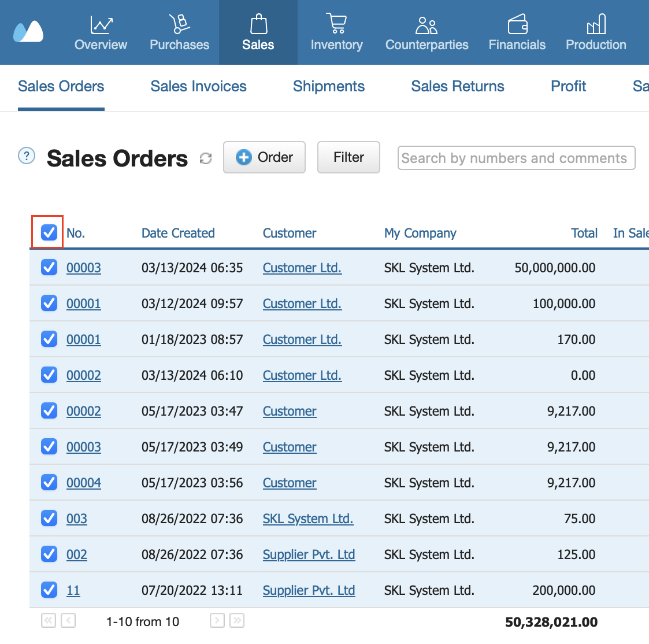Open order 00002 dated 03/13/2024

click(x=84, y=375)
